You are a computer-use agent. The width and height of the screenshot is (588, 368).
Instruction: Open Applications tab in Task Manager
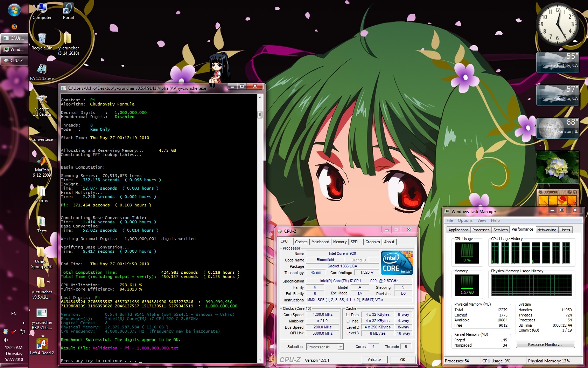pos(458,230)
